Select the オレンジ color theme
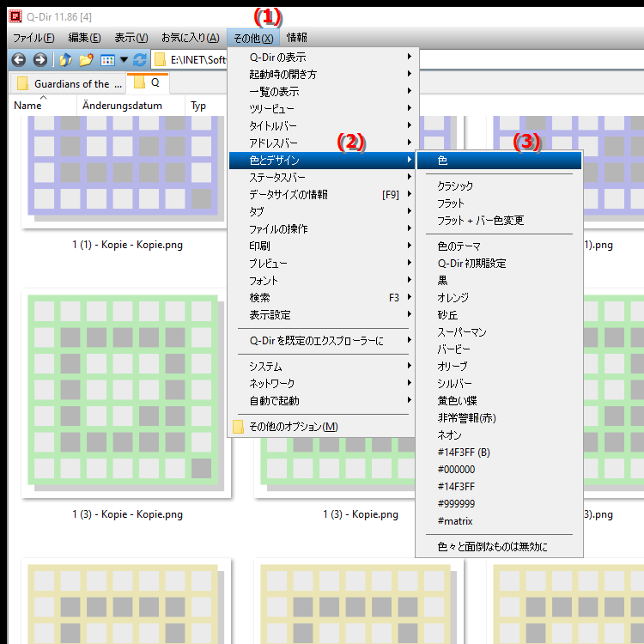This screenshot has height=644, width=644. (455, 297)
